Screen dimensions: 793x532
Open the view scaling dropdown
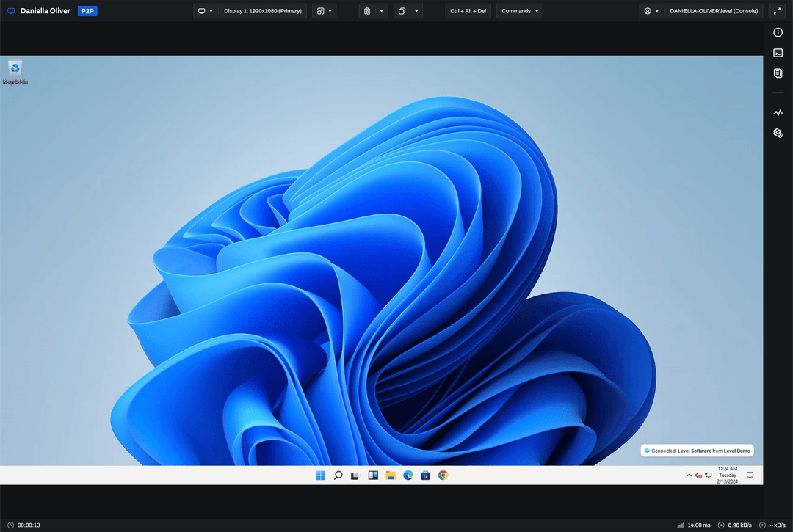(325, 10)
